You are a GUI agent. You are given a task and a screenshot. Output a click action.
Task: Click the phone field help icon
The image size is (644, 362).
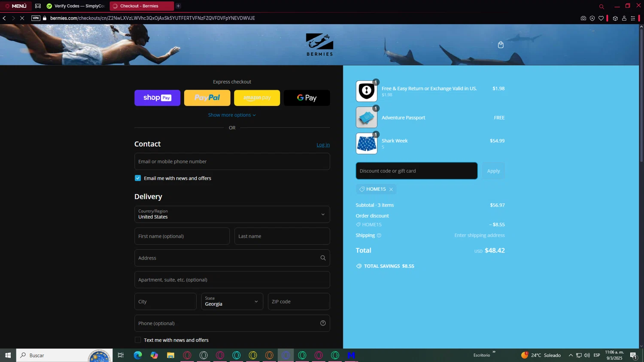[323, 323]
